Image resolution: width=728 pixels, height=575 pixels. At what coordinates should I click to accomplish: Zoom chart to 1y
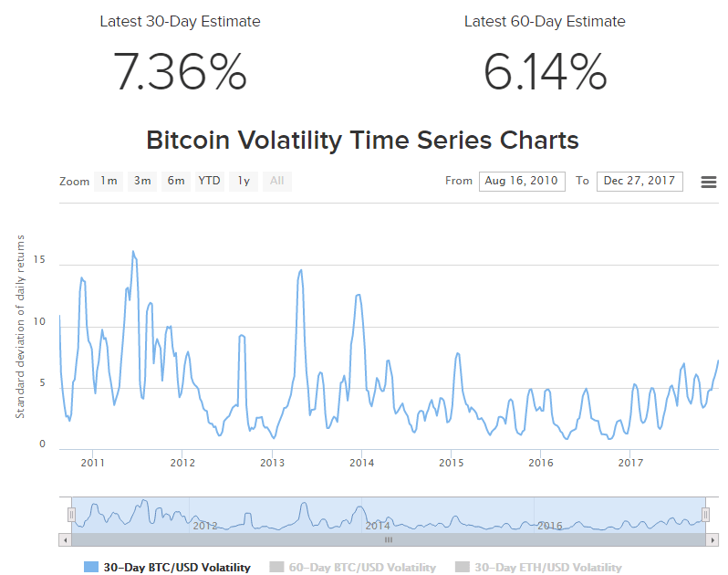pyautogui.click(x=244, y=181)
